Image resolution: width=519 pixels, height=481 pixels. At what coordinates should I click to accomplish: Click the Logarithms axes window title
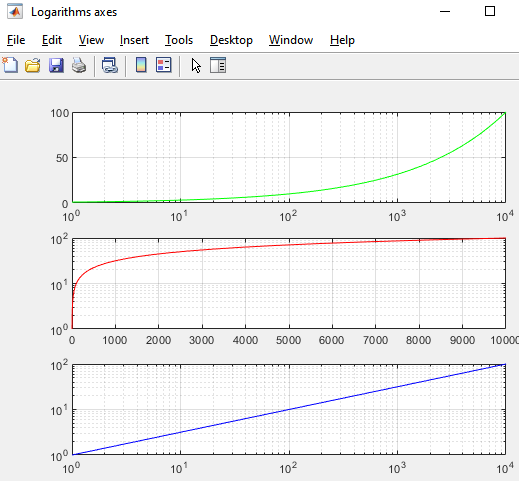point(74,12)
